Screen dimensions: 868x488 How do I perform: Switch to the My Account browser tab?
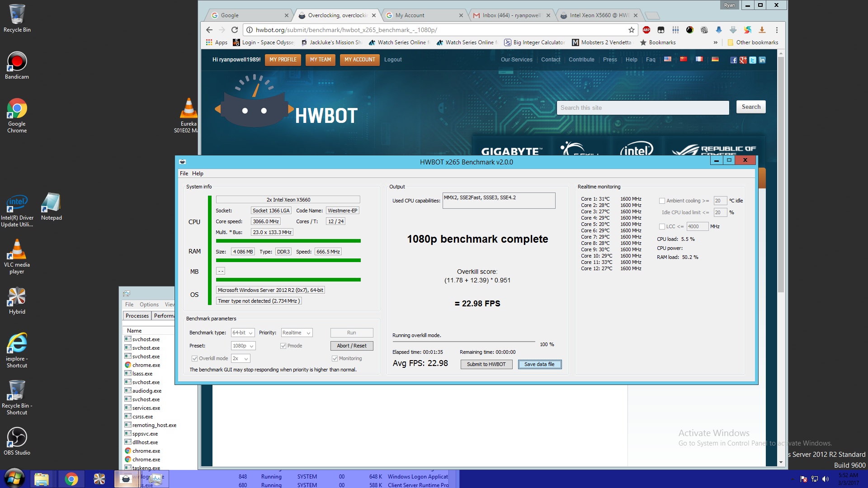click(x=425, y=15)
